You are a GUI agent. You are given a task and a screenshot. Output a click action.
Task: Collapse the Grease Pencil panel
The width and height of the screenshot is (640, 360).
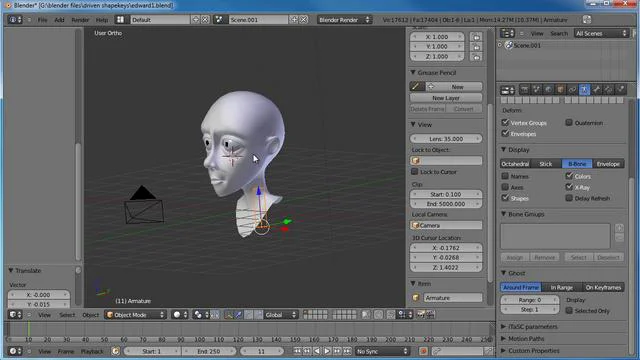(x=413, y=73)
